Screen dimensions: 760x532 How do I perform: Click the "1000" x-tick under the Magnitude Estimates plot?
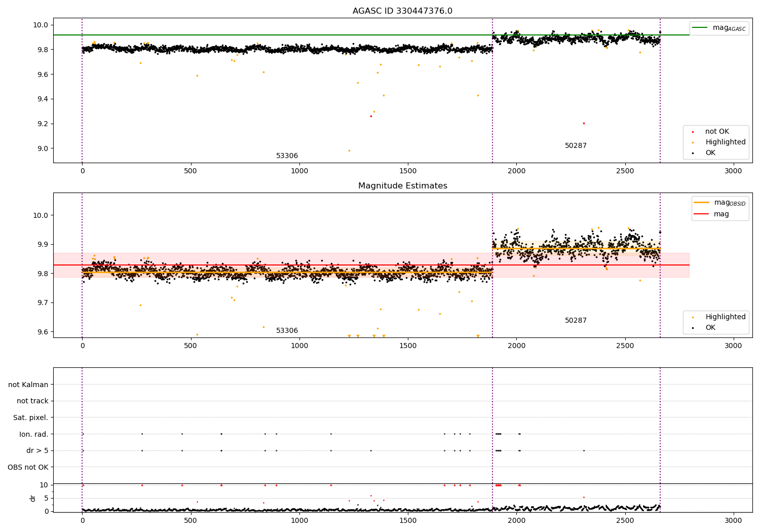[x=299, y=346]
